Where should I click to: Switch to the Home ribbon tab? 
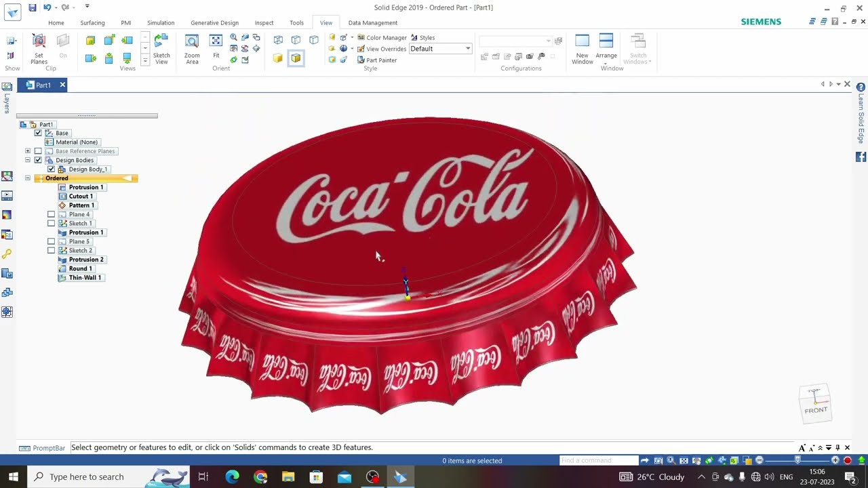56,22
